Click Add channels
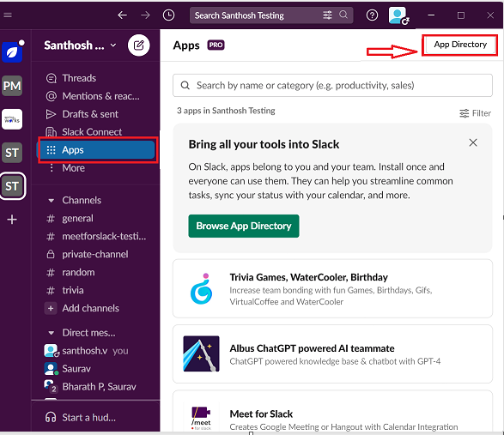 click(x=82, y=308)
